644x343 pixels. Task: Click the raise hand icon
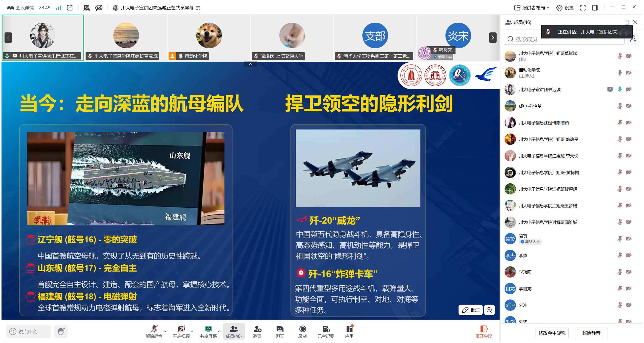click(x=61, y=331)
